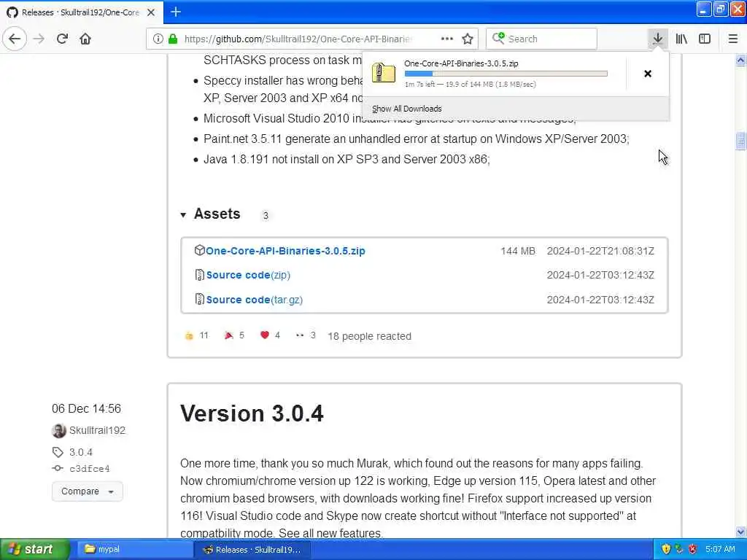The height and width of the screenshot is (560, 747).
Task: Click the '2024-01-22T21:08:31Z' timestamp
Action: tap(600, 251)
